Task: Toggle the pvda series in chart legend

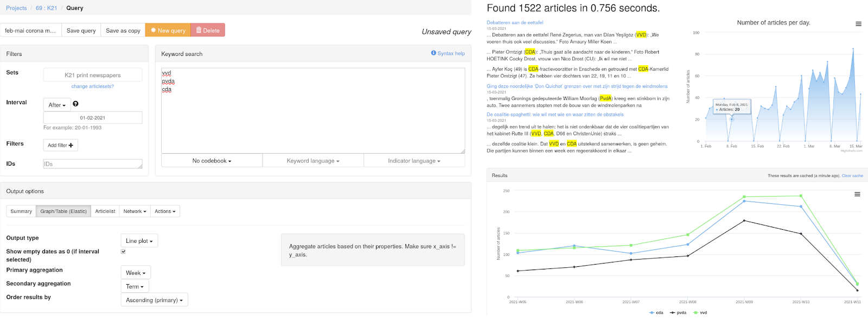Action: click(679, 312)
